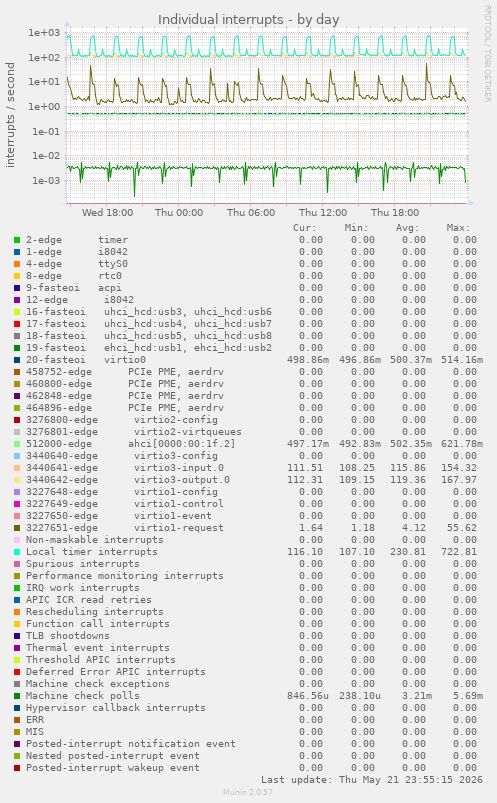Click the Avg column header
The width and height of the screenshot is (497, 803).
[407, 228]
